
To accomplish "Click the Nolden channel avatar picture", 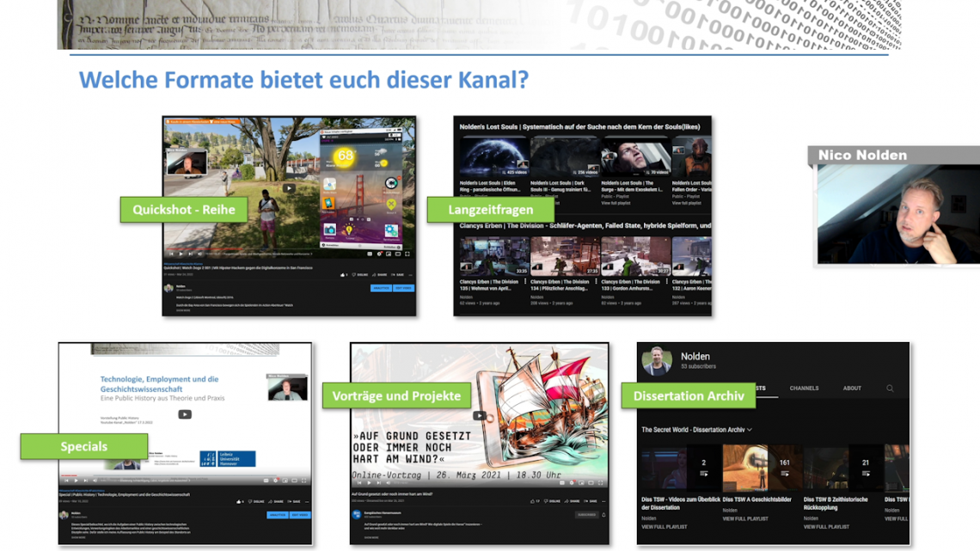I will 657,360.
